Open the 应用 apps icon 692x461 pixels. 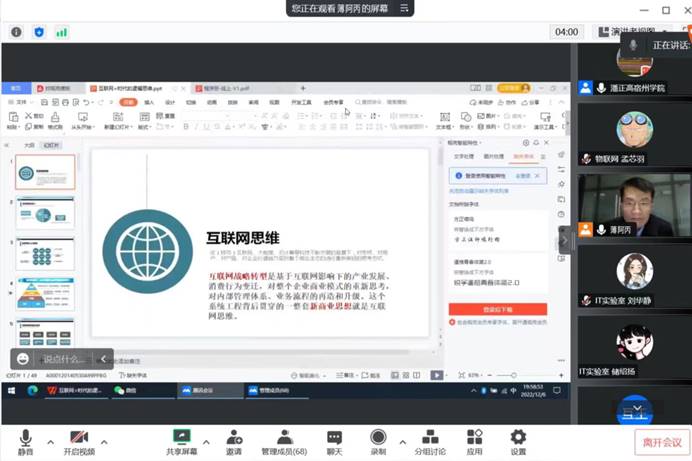pos(474,439)
